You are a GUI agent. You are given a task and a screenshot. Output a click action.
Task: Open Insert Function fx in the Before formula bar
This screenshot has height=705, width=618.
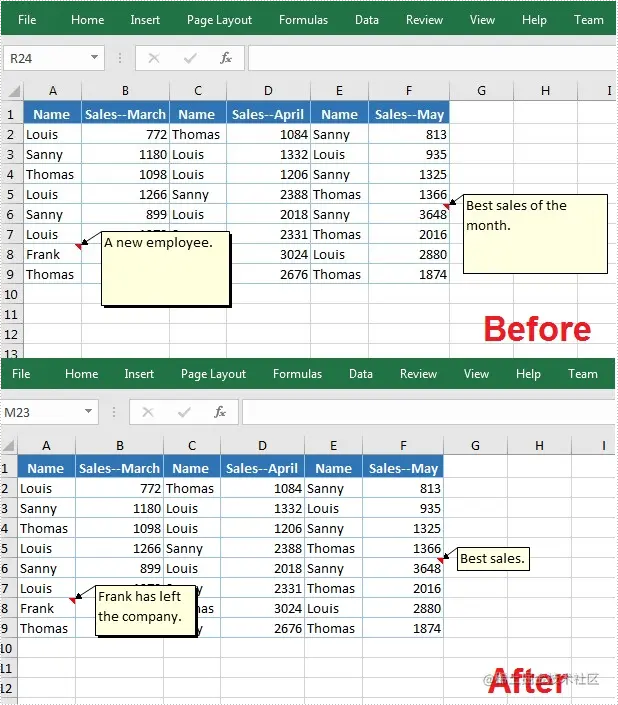click(226, 58)
